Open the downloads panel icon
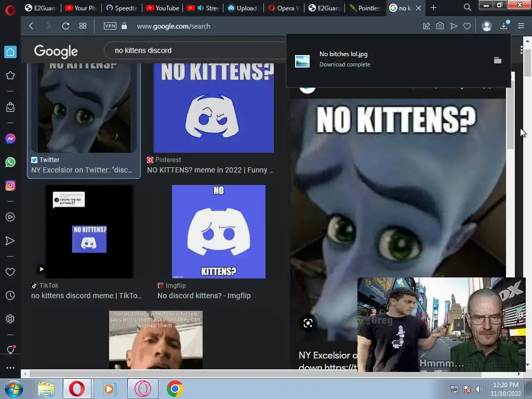Image resolution: width=532 pixels, height=399 pixels. tap(504, 26)
